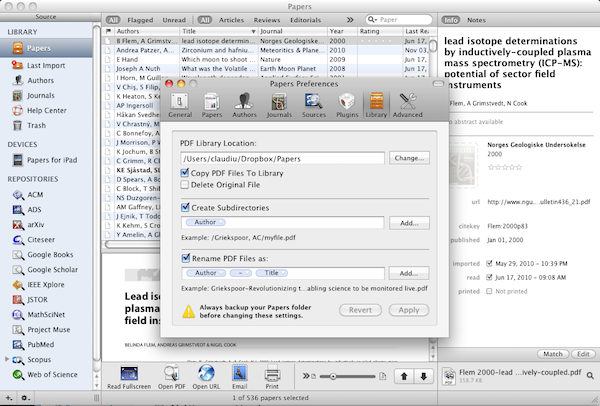The height and width of the screenshot is (406, 600).
Task: Click the Revert button
Action: click(360, 310)
